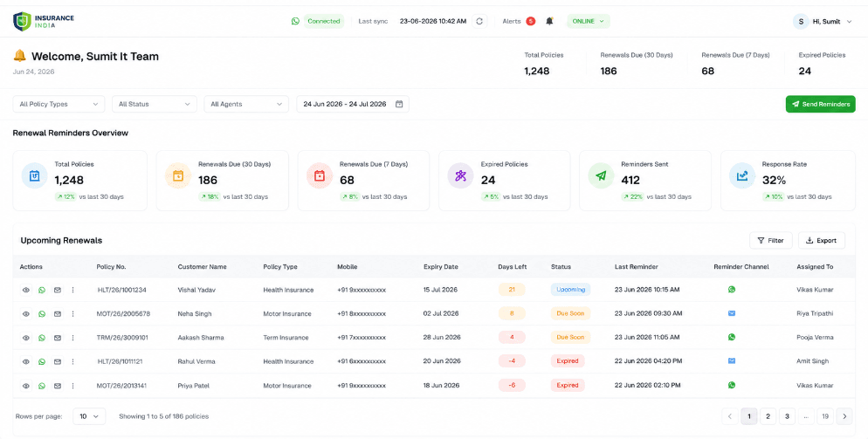This screenshot has width=868, height=439.
Task: Jump to pagination page 19
Action: [x=825, y=416]
